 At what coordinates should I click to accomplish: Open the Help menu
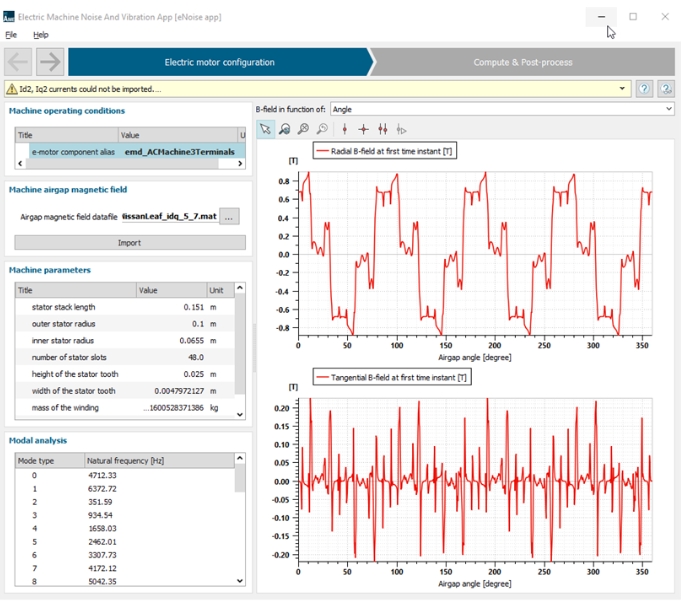[40, 35]
